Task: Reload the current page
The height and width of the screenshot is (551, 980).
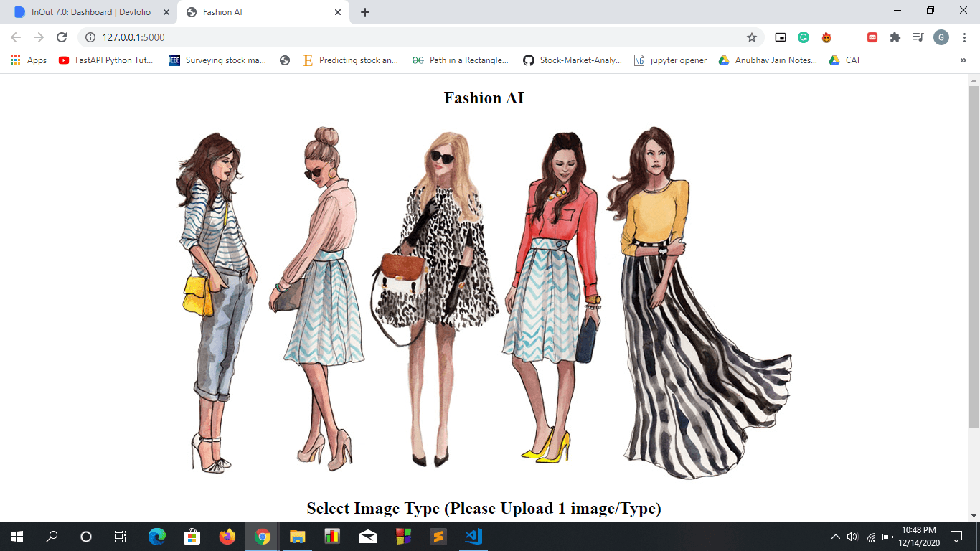Action: coord(62,37)
